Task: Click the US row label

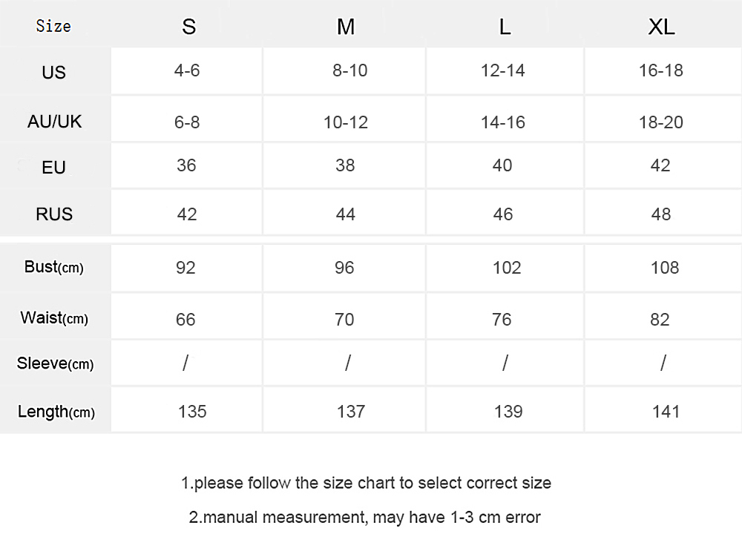Action: (53, 73)
